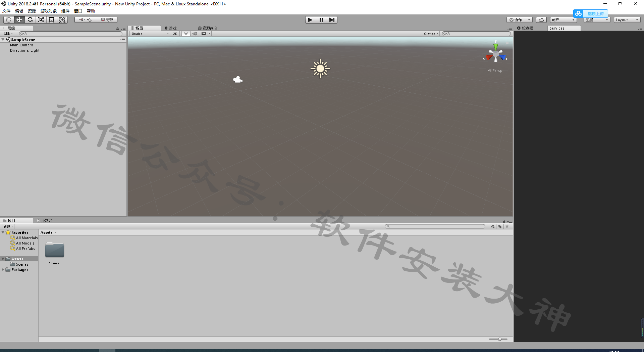The height and width of the screenshot is (352, 644).
Task: Select the Hand tool
Action: [8, 20]
